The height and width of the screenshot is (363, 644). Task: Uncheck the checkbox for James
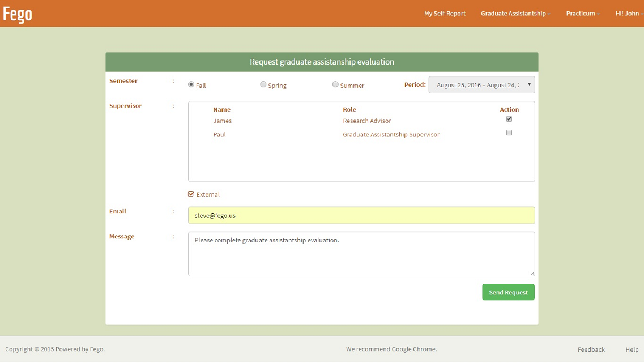pyautogui.click(x=509, y=119)
